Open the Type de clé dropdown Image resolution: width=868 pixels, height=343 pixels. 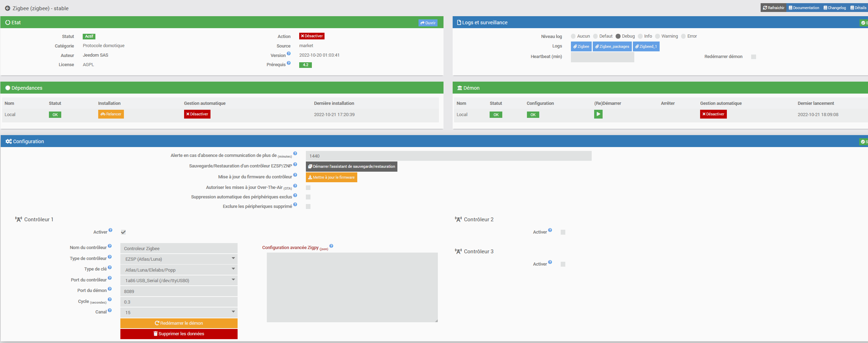tap(179, 270)
